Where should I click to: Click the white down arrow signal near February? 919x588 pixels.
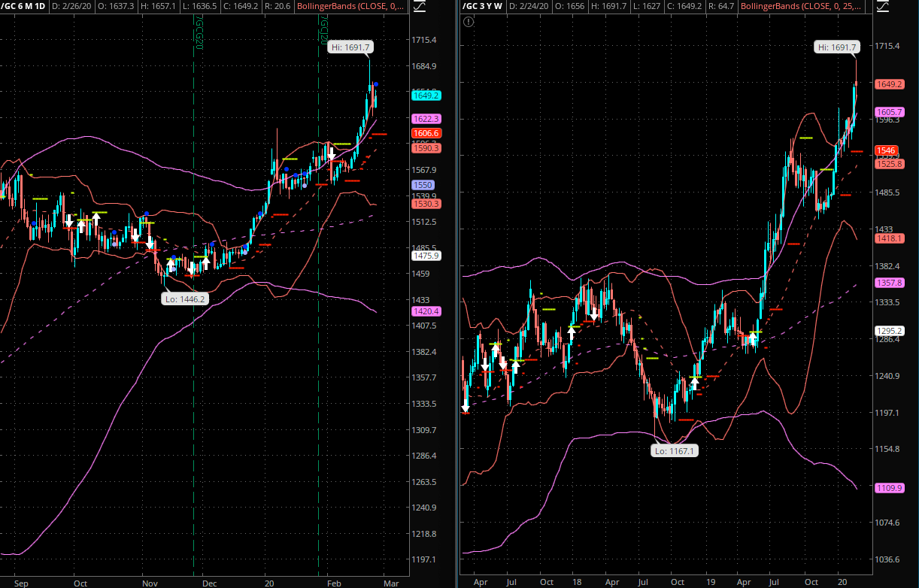[x=331, y=154]
